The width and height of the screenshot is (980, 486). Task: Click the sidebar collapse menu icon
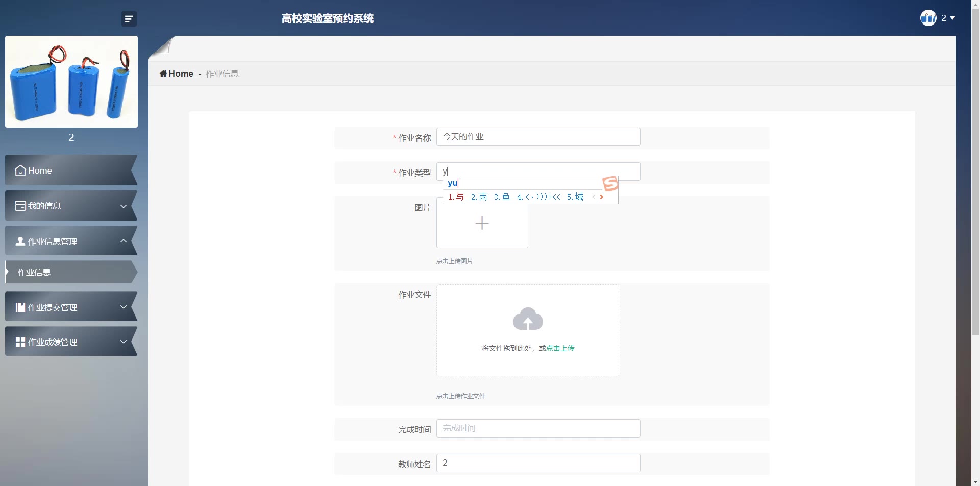click(x=129, y=19)
